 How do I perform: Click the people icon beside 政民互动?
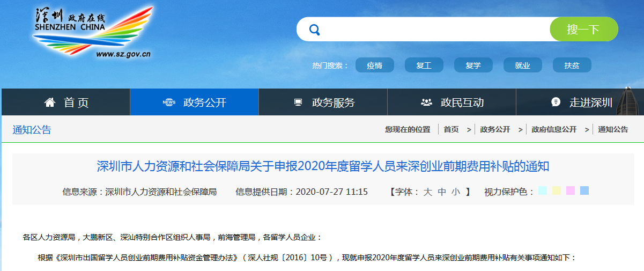427,102
